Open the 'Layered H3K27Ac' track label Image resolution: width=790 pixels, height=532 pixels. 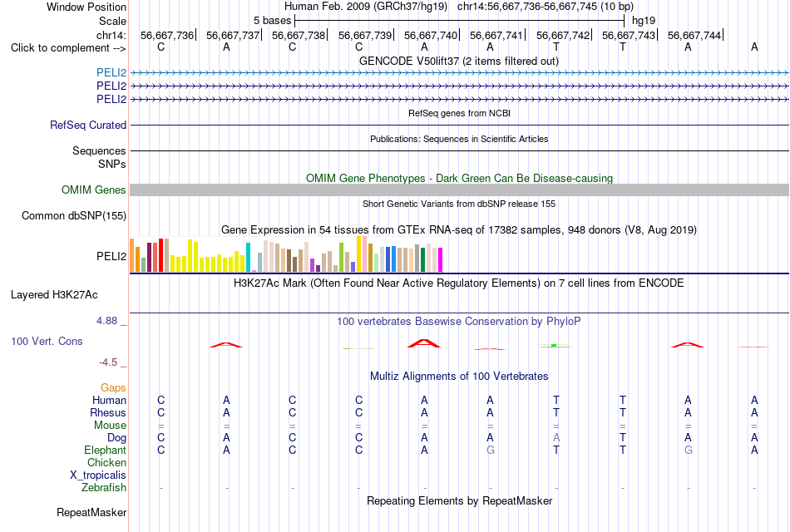click(x=54, y=295)
